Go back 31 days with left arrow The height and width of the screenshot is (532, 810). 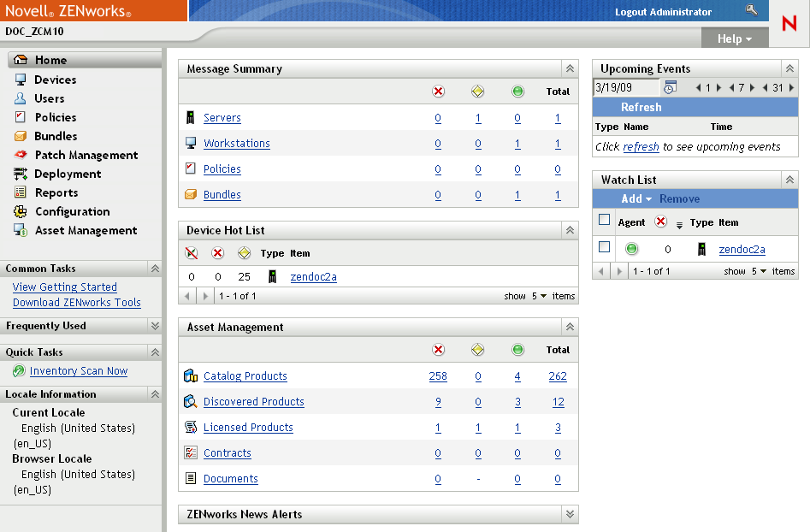(765, 88)
